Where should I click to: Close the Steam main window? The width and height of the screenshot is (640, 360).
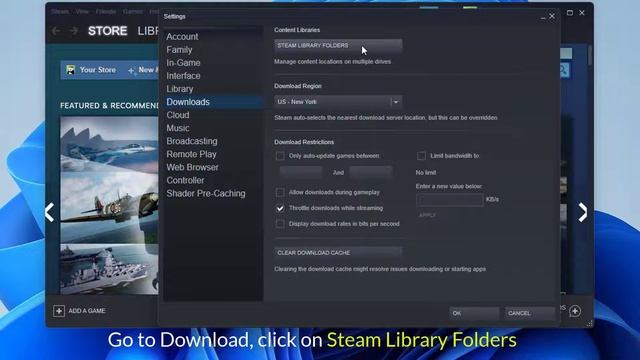tap(582, 13)
